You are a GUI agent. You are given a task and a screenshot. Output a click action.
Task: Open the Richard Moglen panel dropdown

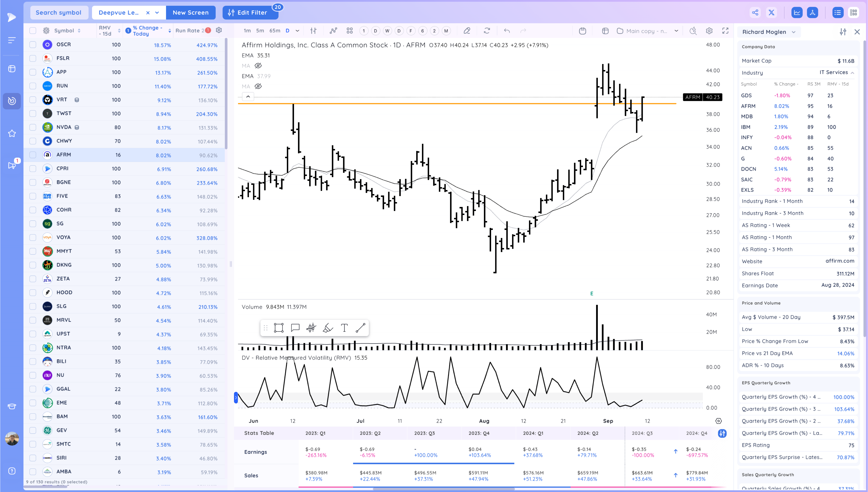pos(794,32)
